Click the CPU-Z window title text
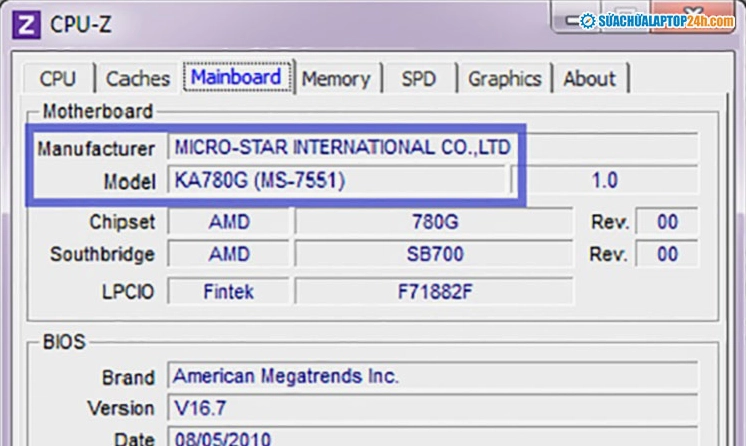 coord(81,24)
